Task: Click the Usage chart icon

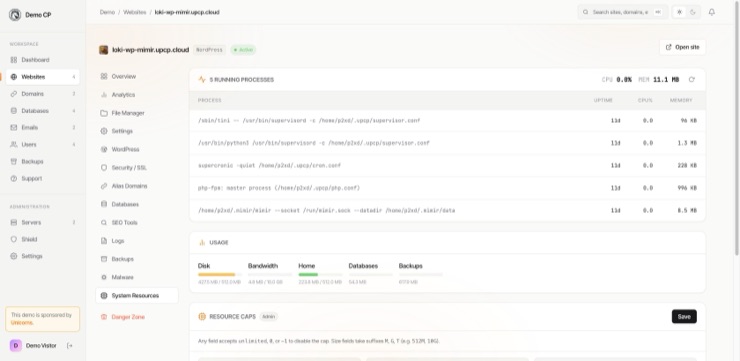Action: (x=202, y=243)
